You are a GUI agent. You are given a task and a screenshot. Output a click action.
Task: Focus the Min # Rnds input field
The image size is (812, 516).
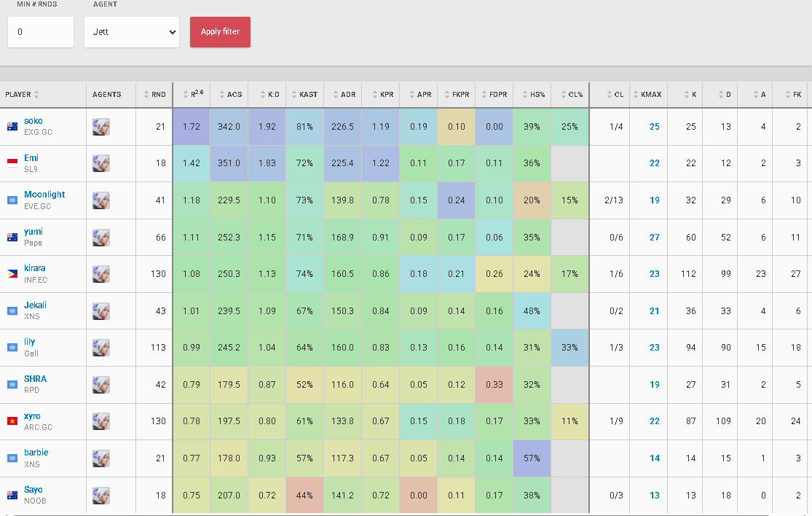[x=40, y=31]
